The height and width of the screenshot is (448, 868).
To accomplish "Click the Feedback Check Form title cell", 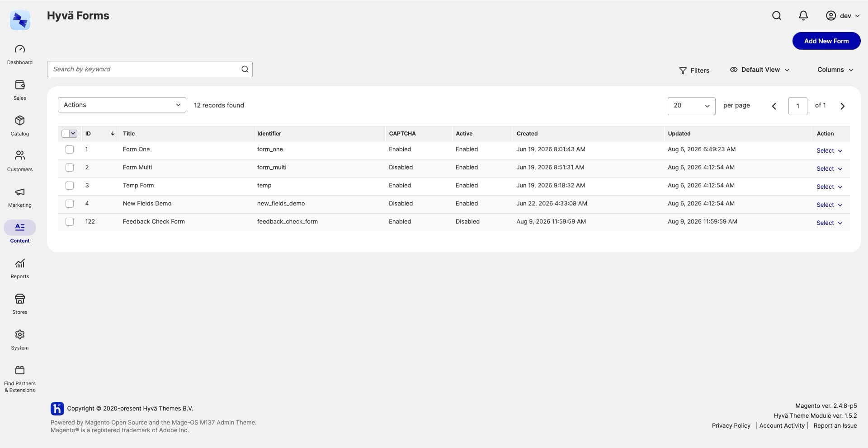I will coord(154,222).
